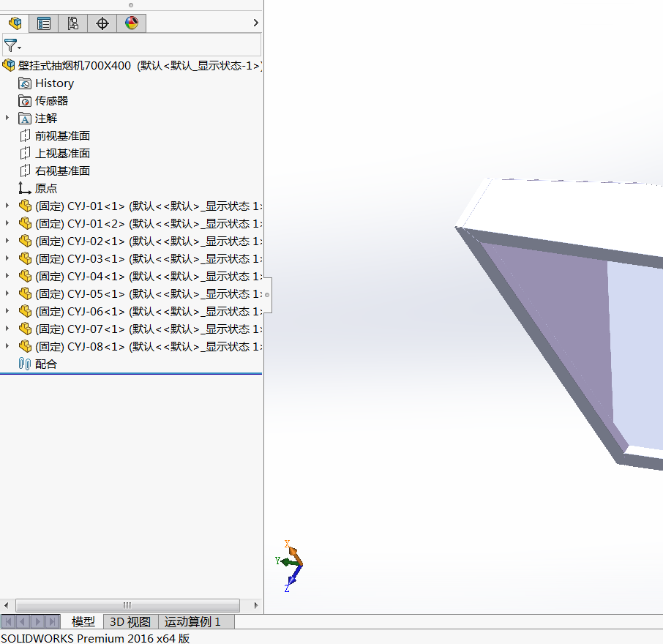Viewport: 663px width, 644px height.
Task: Open the PropertyManager tab icon
Action: pos(43,23)
